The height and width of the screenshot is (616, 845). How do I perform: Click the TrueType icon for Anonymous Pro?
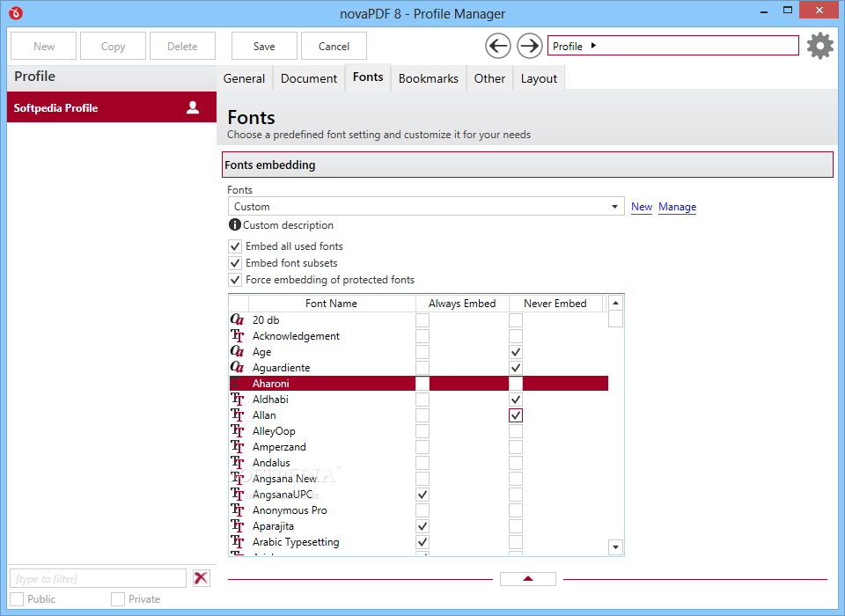pyautogui.click(x=237, y=510)
